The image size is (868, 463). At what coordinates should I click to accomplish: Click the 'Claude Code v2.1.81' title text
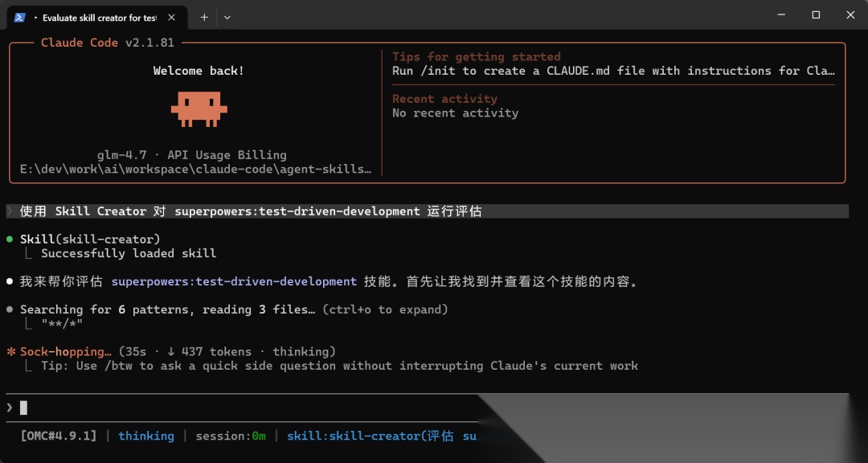(x=108, y=43)
